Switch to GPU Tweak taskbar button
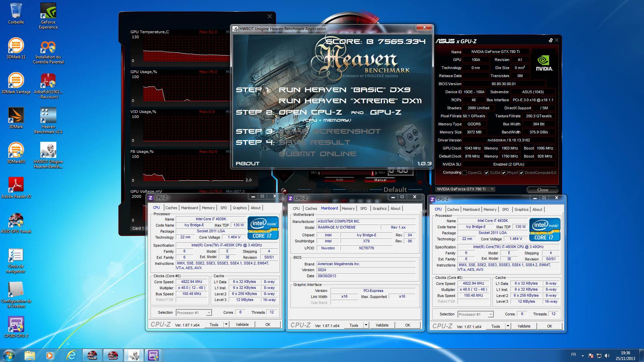Image resolution: width=644 pixels, height=362 pixels. 92,355
